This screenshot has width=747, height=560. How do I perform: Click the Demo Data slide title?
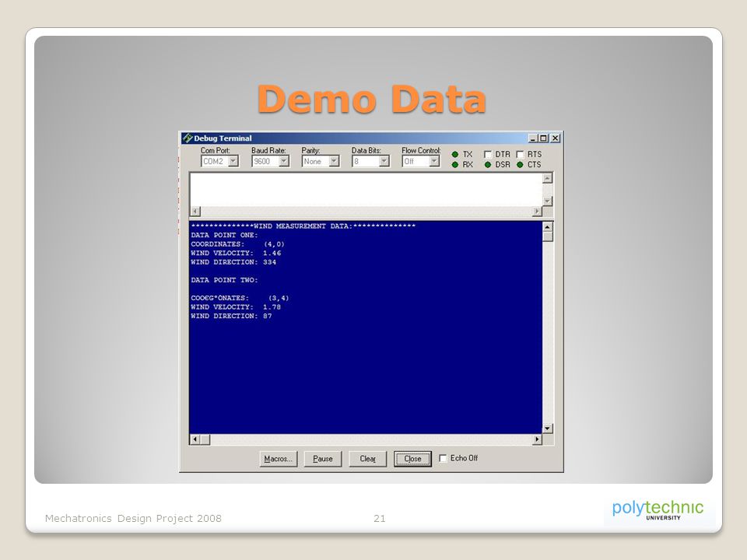372,99
